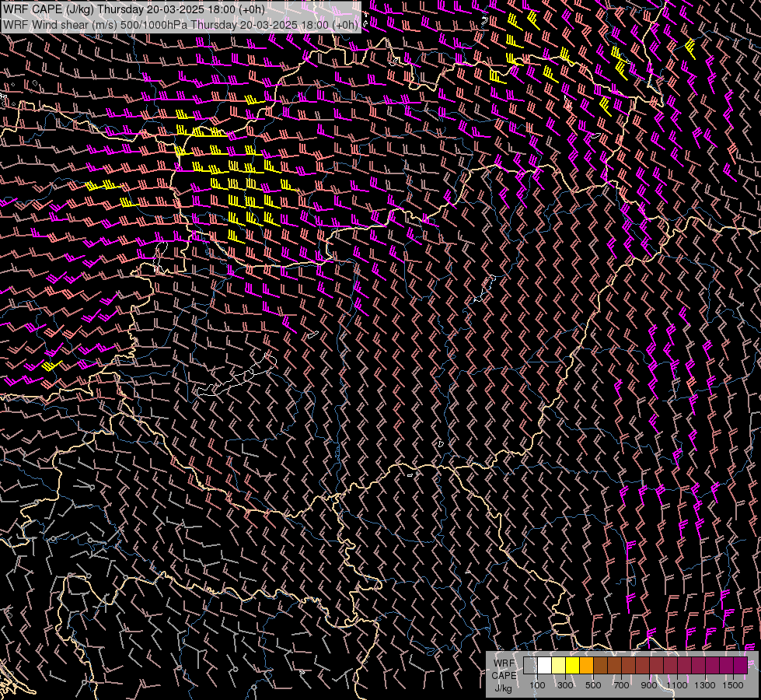The width and height of the screenshot is (761, 700).
Task: Click the 300 legend value label
Action: point(565,685)
